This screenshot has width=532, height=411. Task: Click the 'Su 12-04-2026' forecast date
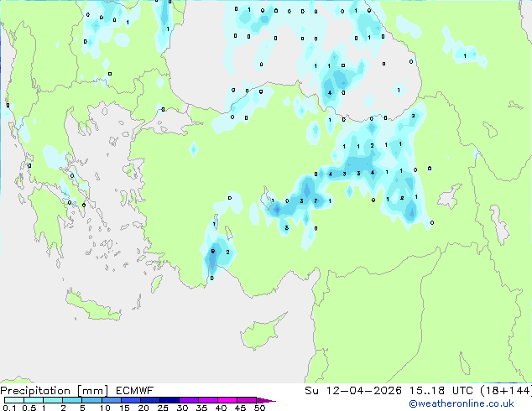pyautogui.click(x=353, y=391)
